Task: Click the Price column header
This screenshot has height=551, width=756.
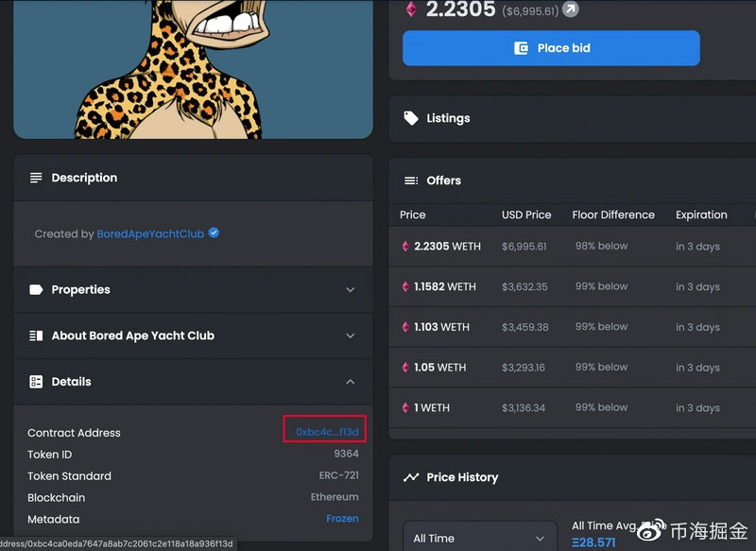Action: [x=413, y=215]
